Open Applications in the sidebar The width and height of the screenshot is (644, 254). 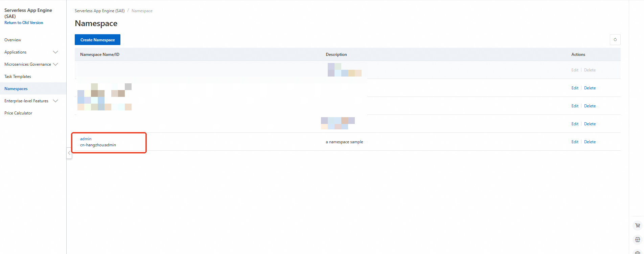tap(15, 52)
